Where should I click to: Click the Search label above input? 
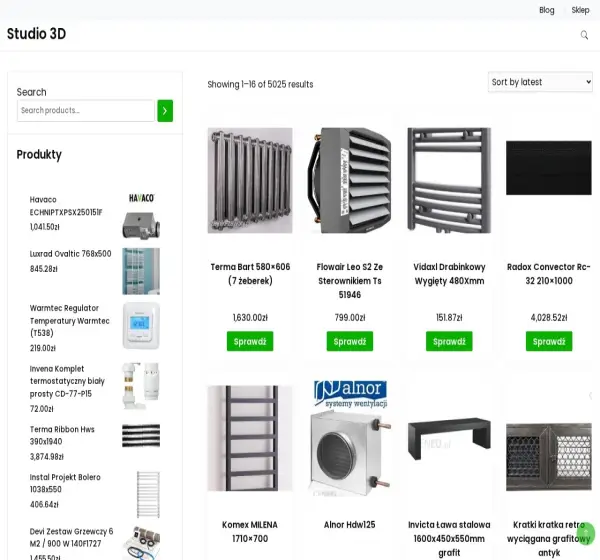coord(31,92)
